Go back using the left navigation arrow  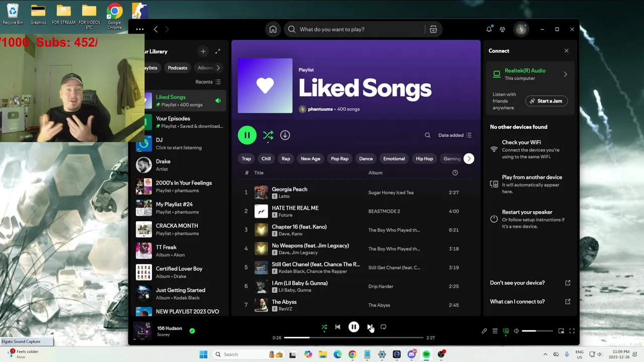pyautogui.click(x=155, y=29)
